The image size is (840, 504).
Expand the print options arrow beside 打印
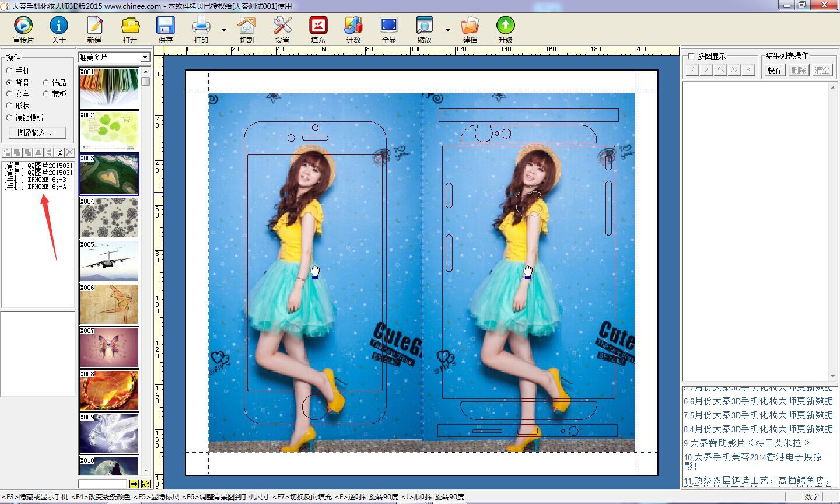(224, 29)
